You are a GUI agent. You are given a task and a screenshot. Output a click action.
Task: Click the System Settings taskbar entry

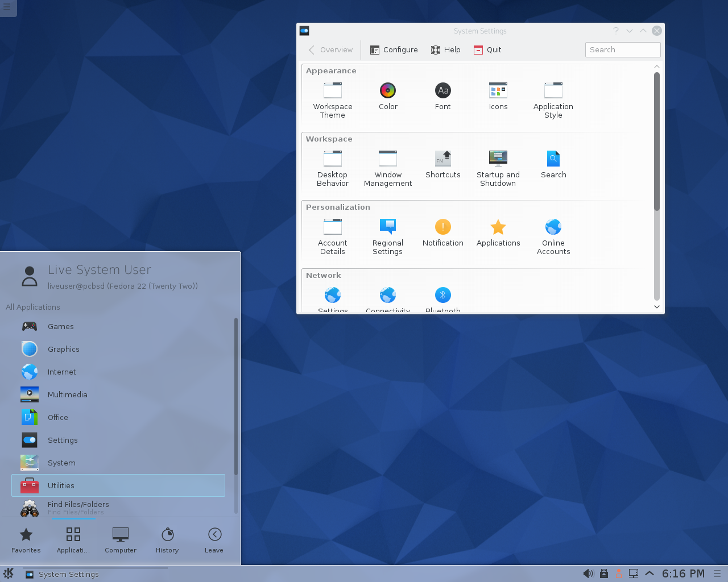pyautogui.click(x=96, y=574)
